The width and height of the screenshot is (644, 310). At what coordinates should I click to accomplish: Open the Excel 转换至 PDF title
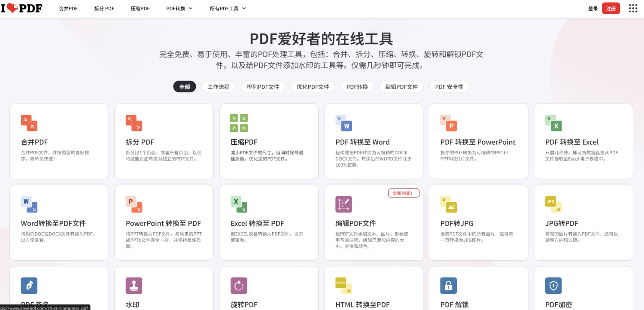coord(257,223)
